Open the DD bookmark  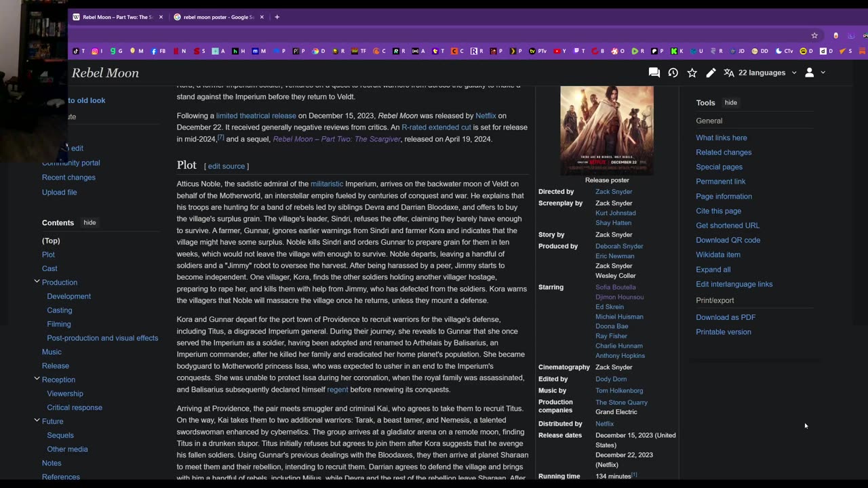pos(759,51)
